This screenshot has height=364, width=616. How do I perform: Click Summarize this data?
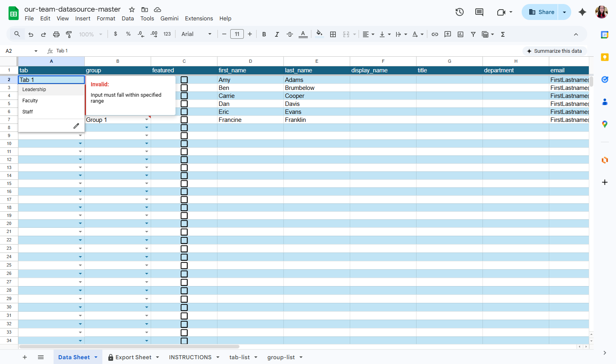pyautogui.click(x=555, y=51)
